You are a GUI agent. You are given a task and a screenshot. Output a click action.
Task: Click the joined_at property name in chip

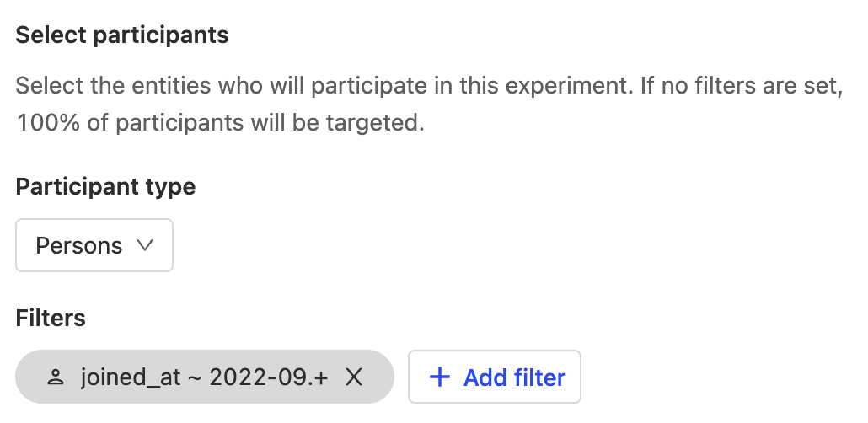click(x=131, y=377)
